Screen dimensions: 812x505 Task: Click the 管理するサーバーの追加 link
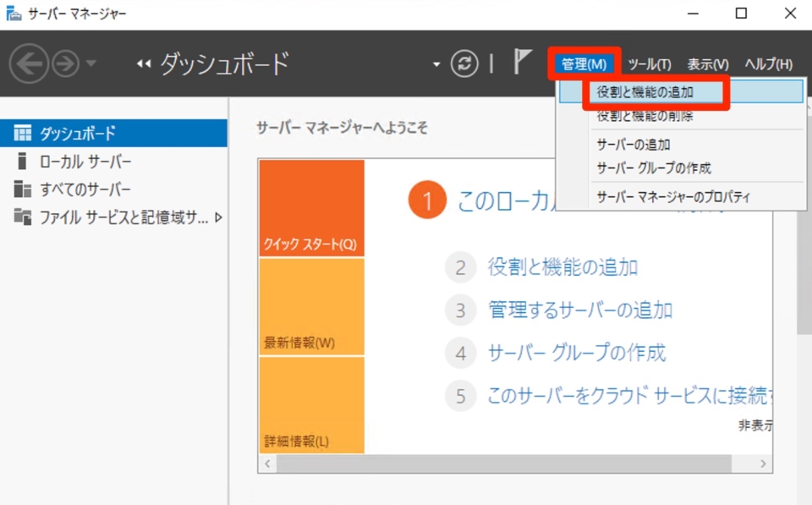tap(580, 310)
